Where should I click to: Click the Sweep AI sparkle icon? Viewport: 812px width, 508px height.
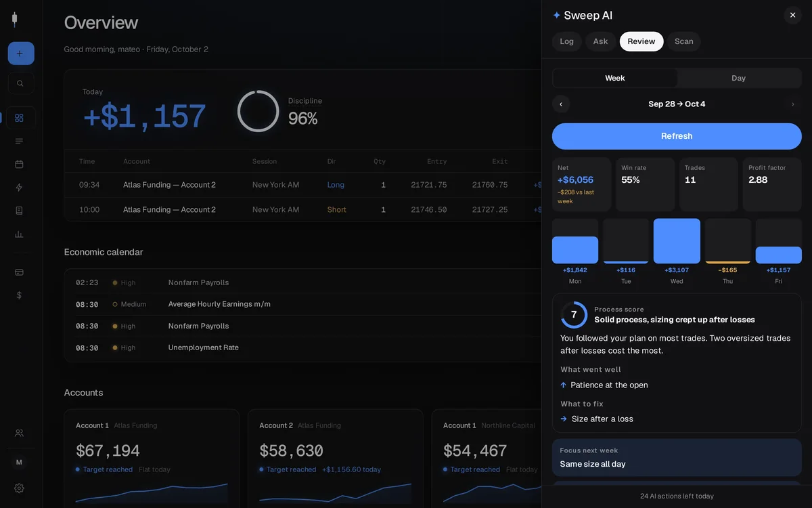557,15
